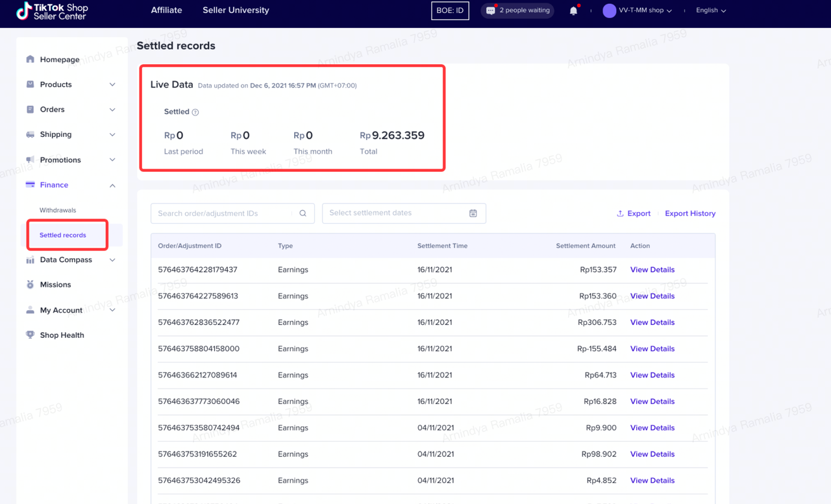
Task: Open the chat with 2 people waiting
Action: [517, 10]
